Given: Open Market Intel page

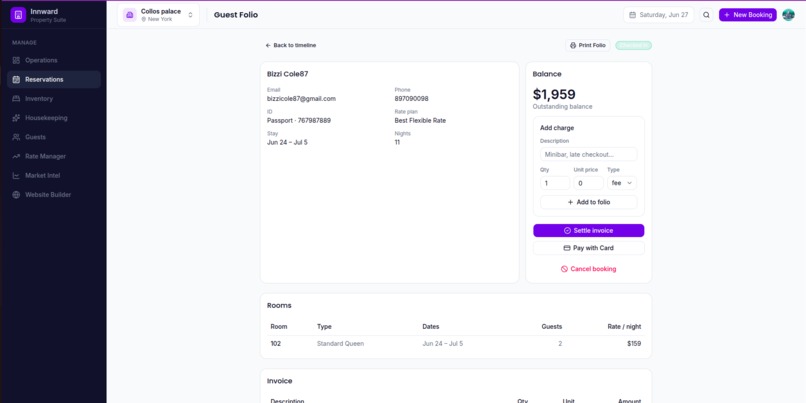Looking at the screenshot, I should [x=53, y=176].
